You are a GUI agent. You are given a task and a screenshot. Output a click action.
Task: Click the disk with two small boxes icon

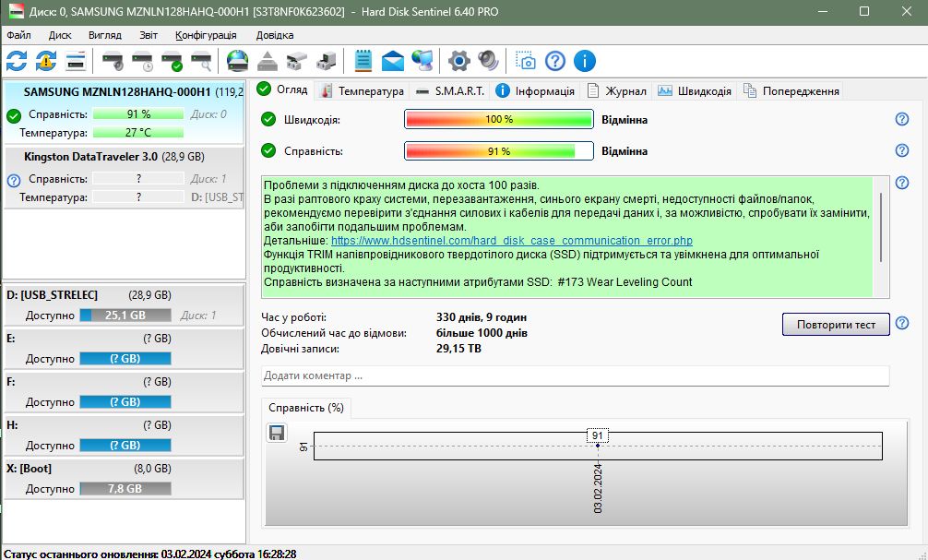297,61
